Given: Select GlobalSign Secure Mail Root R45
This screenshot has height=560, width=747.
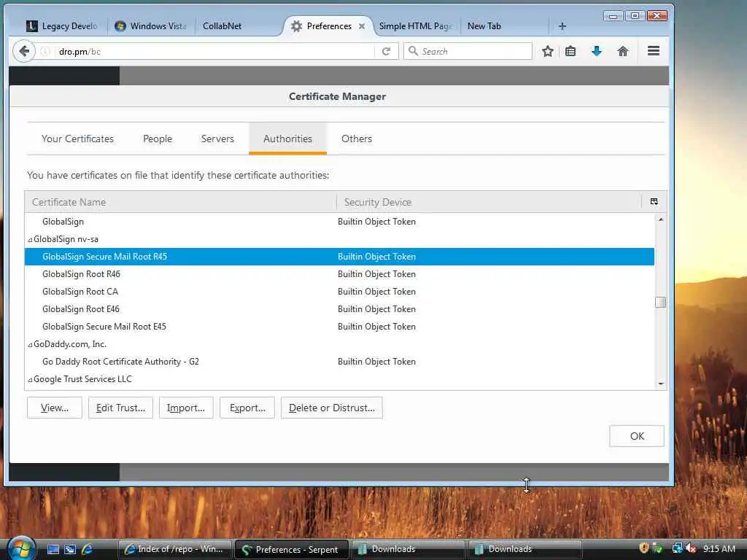Looking at the screenshot, I should [339, 257].
